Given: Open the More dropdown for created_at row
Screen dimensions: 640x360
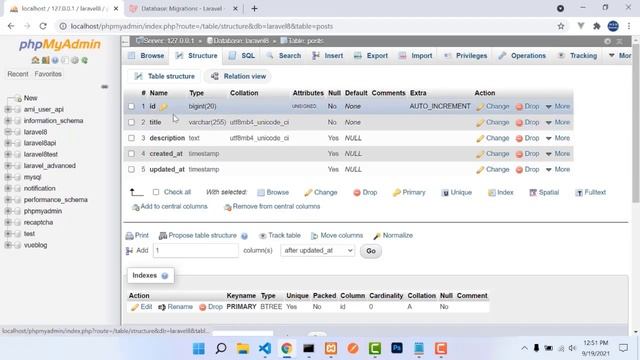Looking at the screenshot, I should point(558,153).
